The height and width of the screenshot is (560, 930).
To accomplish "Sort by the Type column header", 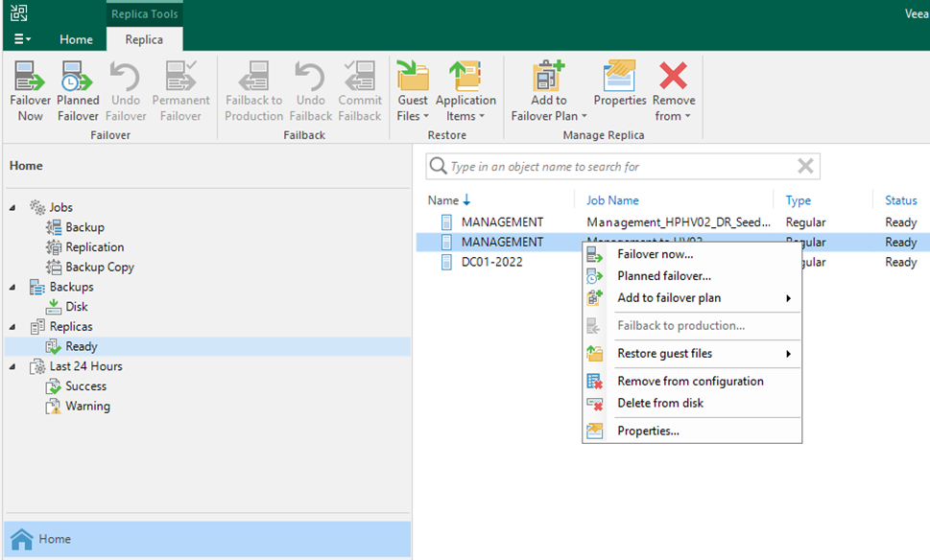I will (x=798, y=200).
